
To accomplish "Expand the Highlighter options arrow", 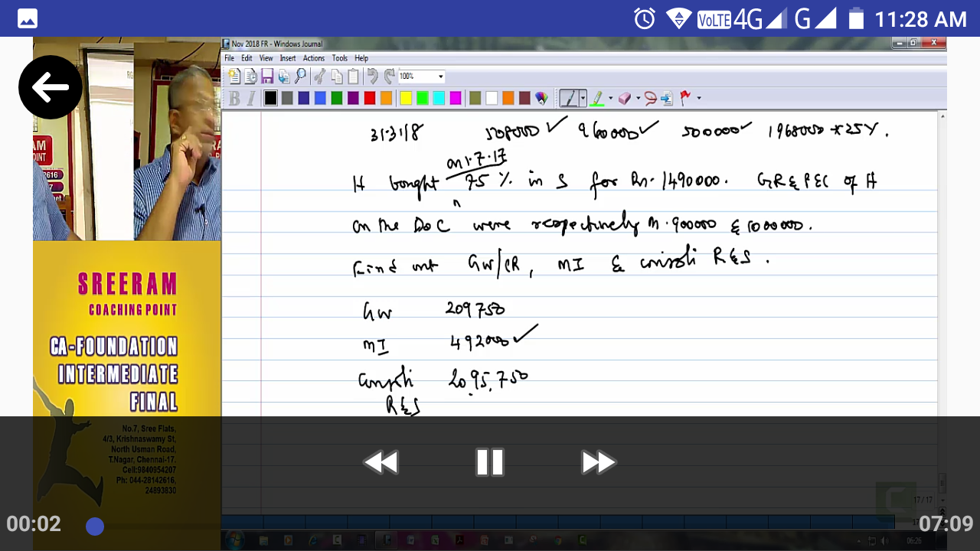I will pos(610,98).
